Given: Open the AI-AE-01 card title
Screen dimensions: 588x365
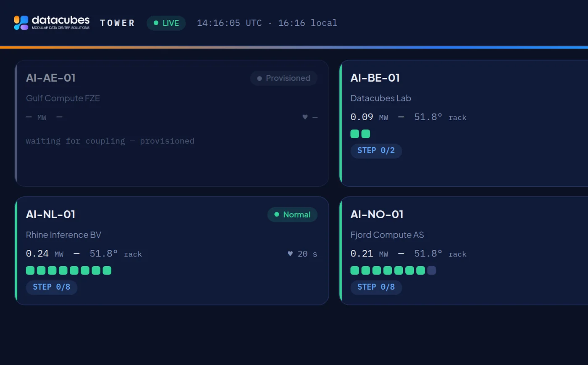Looking at the screenshot, I should pos(51,78).
